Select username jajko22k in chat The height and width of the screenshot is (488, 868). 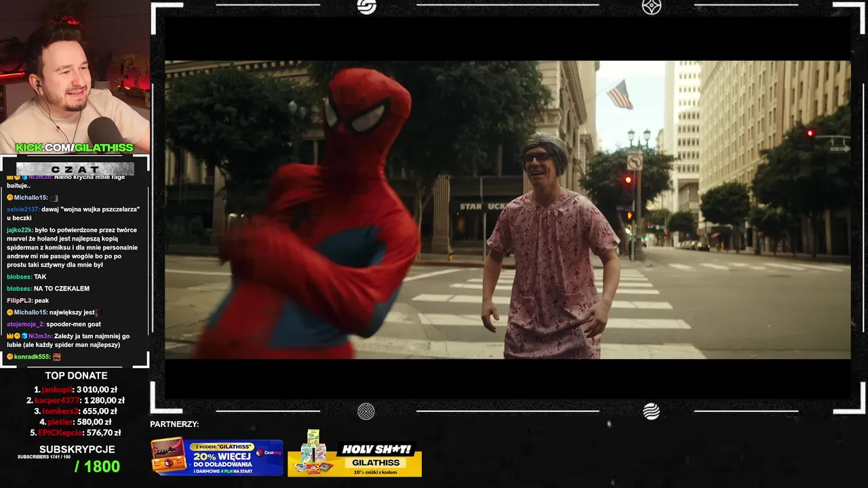pos(19,230)
